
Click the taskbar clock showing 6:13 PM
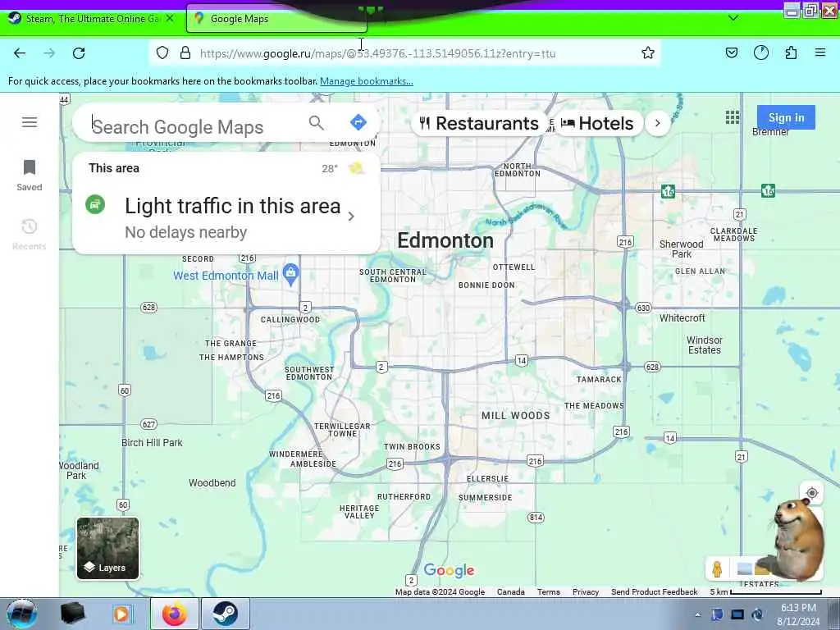coord(798,608)
